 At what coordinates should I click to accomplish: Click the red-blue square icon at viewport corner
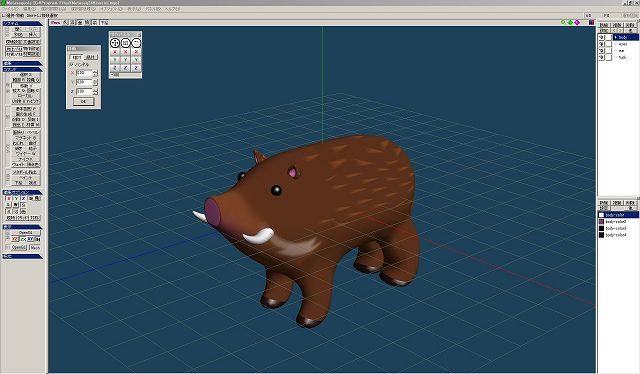(591, 22)
